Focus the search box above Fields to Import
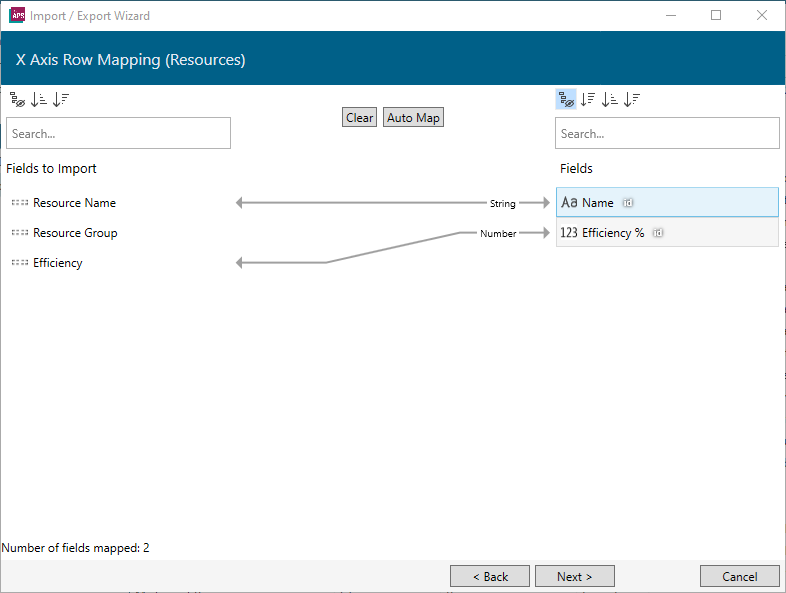786x593 pixels. click(x=118, y=133)
